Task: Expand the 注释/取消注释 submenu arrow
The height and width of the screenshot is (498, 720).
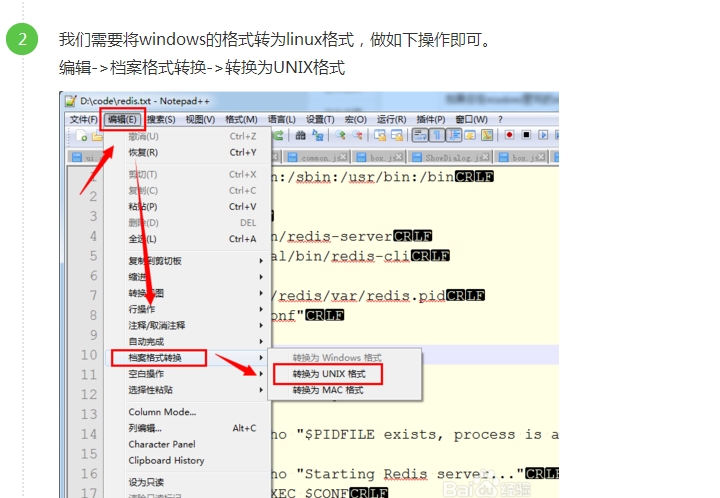Action: (261, 325)
